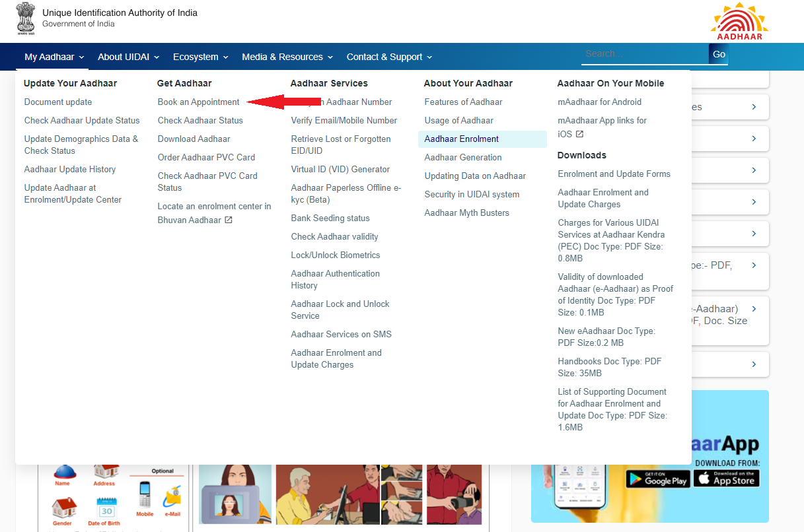
Task: Select mAadhaar for Android link
Action: [x=599, y=102]
